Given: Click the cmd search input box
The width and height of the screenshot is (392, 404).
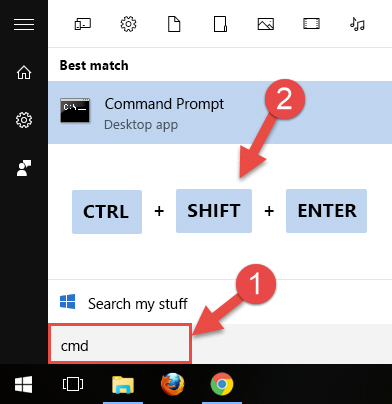Looking at the screenshot, I should tap(120, 344).
